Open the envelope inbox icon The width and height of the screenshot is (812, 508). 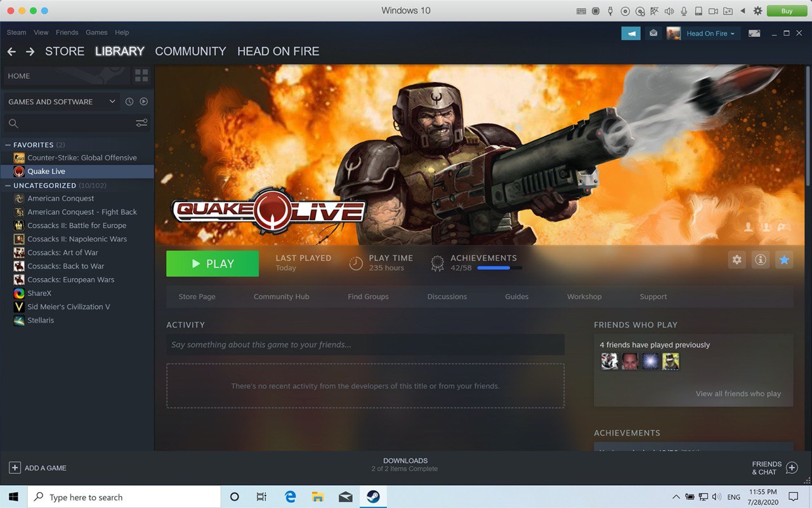[x=653, y=34]
